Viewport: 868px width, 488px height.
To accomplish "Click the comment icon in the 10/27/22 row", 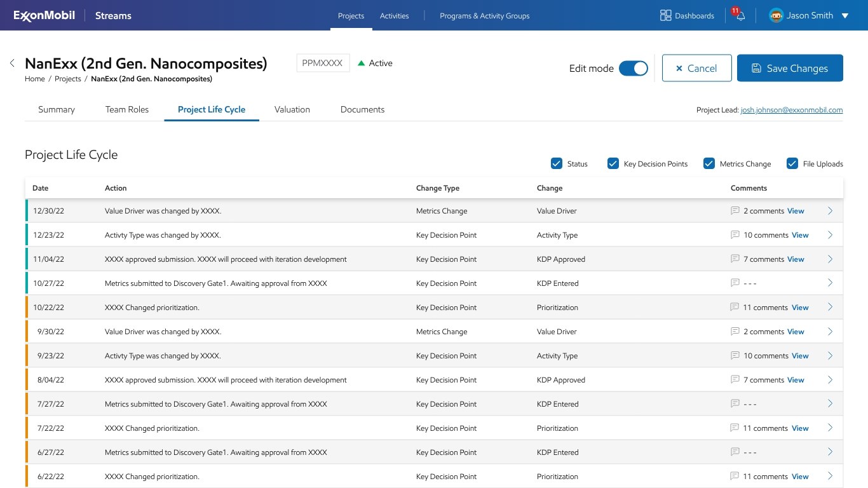I will pos(735,283).
